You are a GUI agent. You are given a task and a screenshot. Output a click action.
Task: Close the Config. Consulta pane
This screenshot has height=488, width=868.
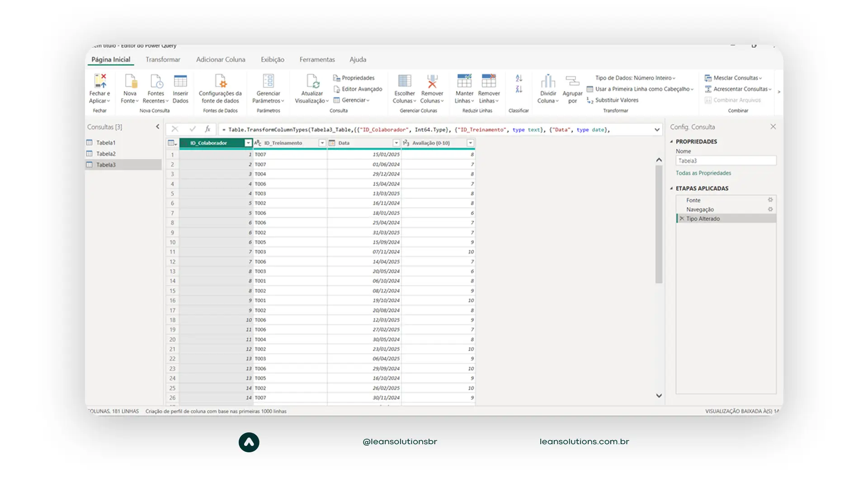tap(773, 127)
